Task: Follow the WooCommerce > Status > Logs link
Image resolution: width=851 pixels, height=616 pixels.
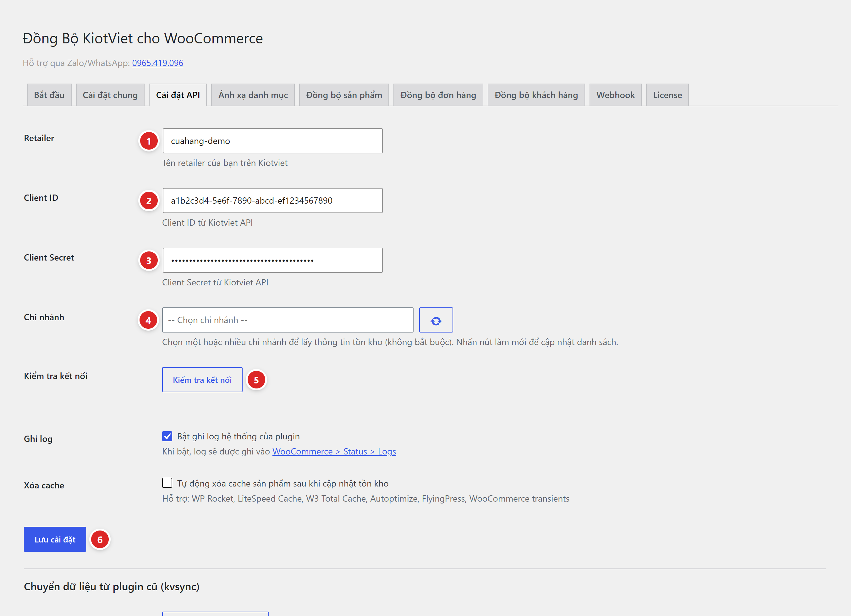Action: [334, 451]
